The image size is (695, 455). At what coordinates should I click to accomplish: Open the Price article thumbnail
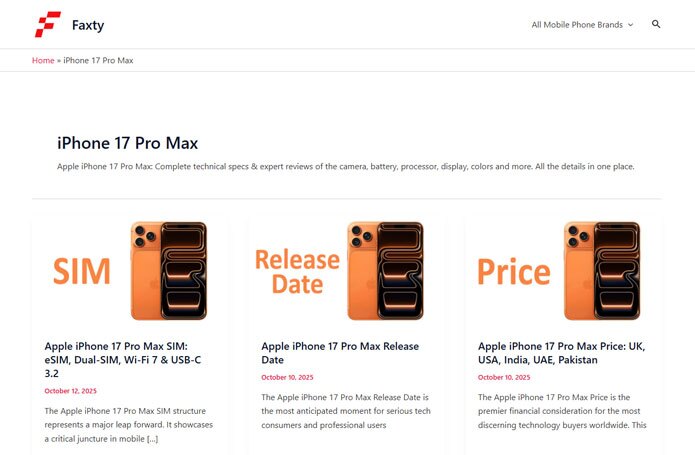563,271
